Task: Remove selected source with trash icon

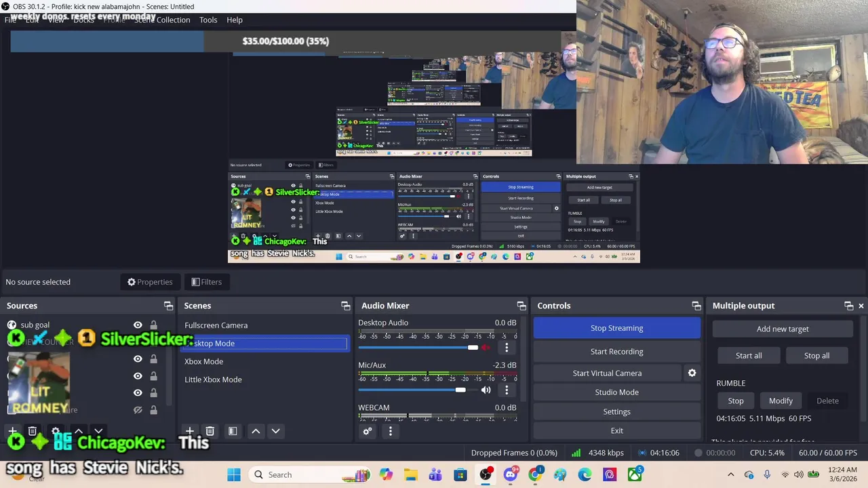Action: pyautogui.click(x=32, y=431)
